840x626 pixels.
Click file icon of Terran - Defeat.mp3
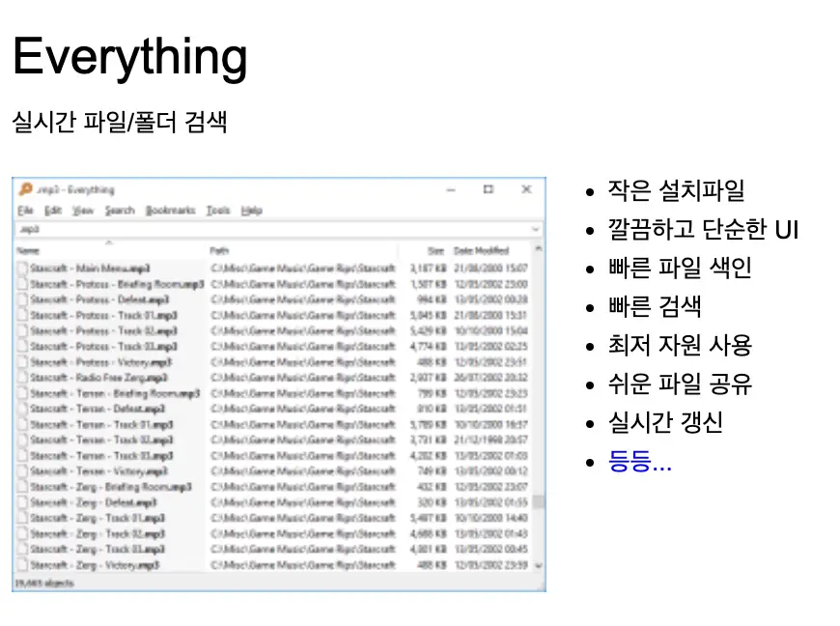(22, 409)
